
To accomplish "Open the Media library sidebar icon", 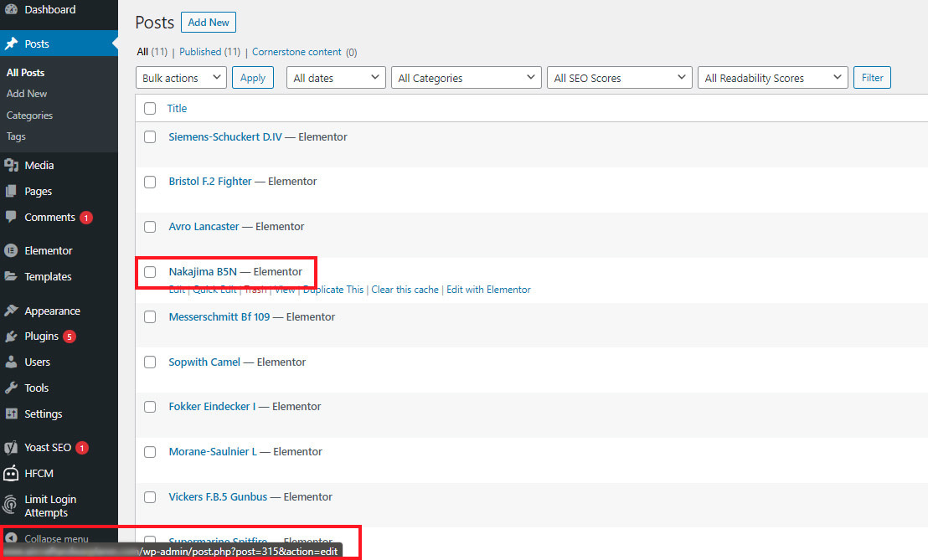I will point(12,165).
